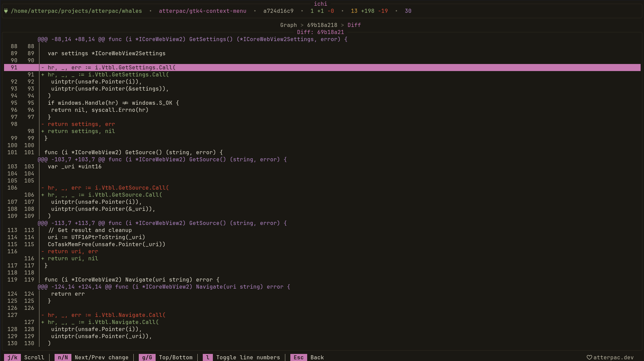Viewport: 644px width, 361px height.
Task: Click the hunk header @@ -88,14 +88,14
Action: pos(192,39)
